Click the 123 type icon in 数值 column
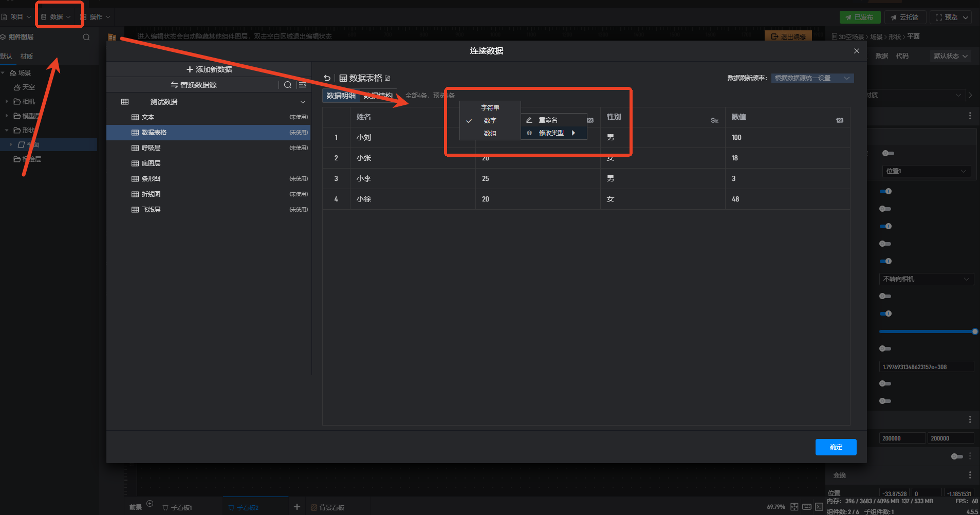Screen dimensions: 980x515 [x=840, y=120]
